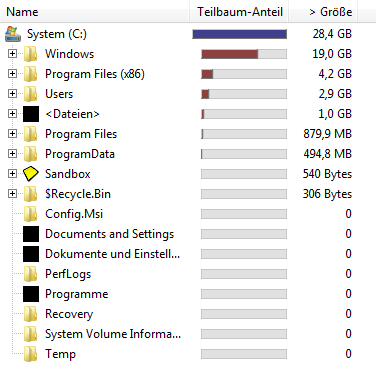Select the Documents and Settings entry
This screenshot has height=382, width=376.
click(x=109, y=234)
